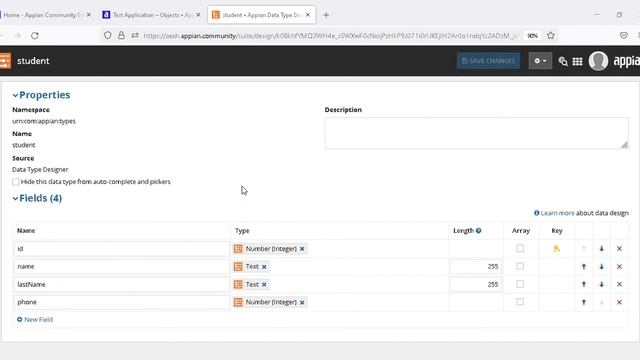This screenshot has height=360, width=640.
Task: Move the name field up
Action: [x=584, y=267]
